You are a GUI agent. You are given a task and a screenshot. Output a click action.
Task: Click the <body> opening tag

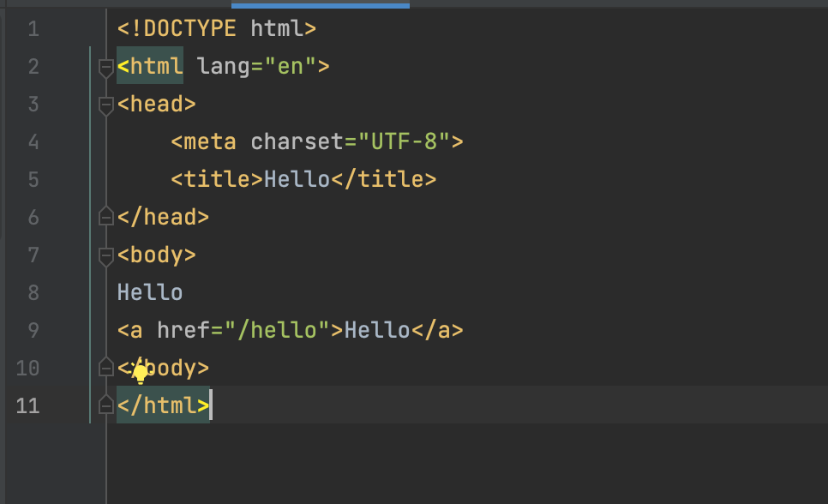tap(156, 255)
